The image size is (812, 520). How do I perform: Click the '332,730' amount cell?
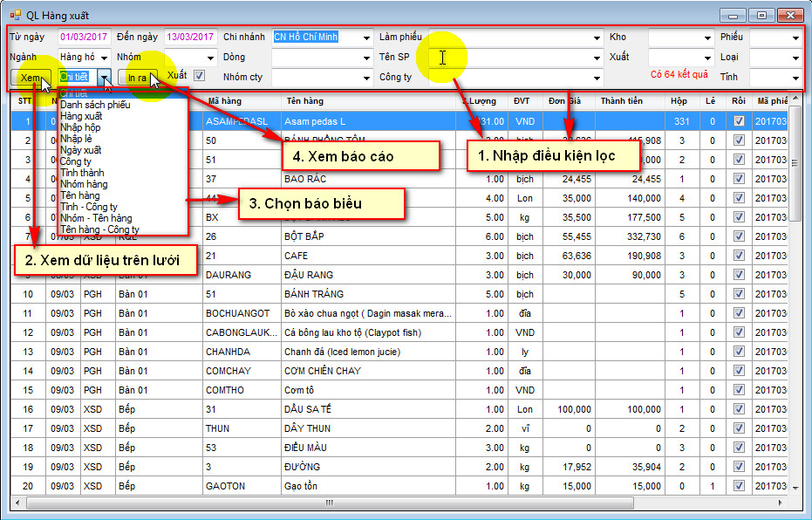[x=630, y=236]
